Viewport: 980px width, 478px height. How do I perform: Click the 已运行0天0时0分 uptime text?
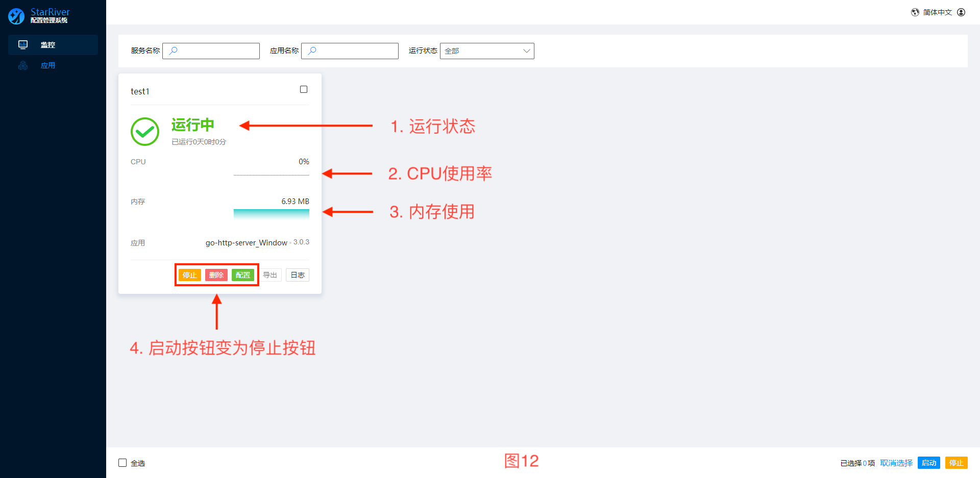tap(199, 142)
